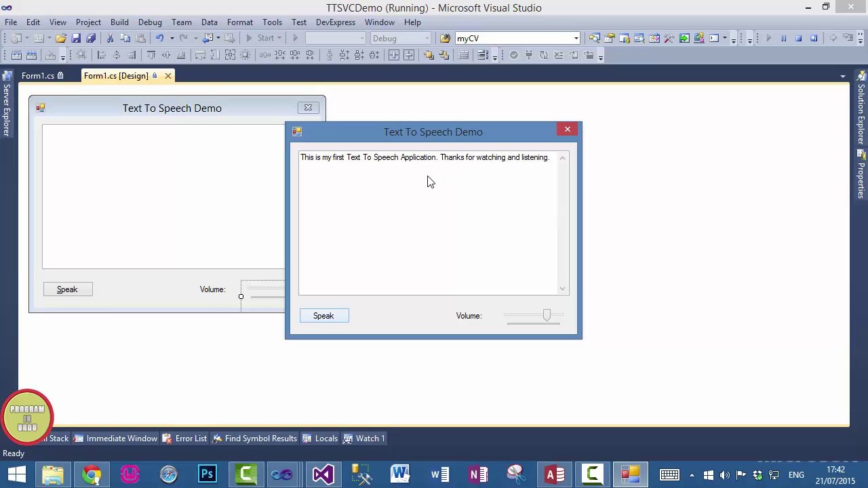Click the text box scrollbar down arrow

point(562,289)
